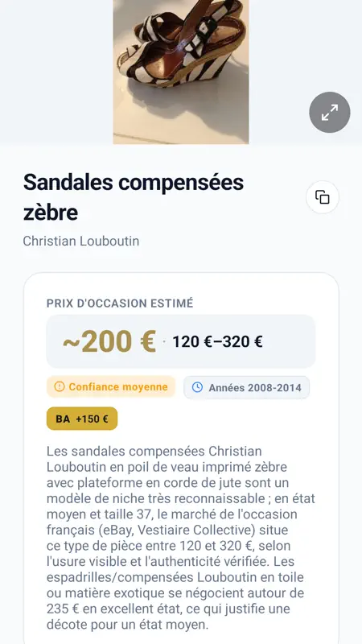Open the zebra wedge sandal photo
362x644 pixels.
(x=181, y=72)
